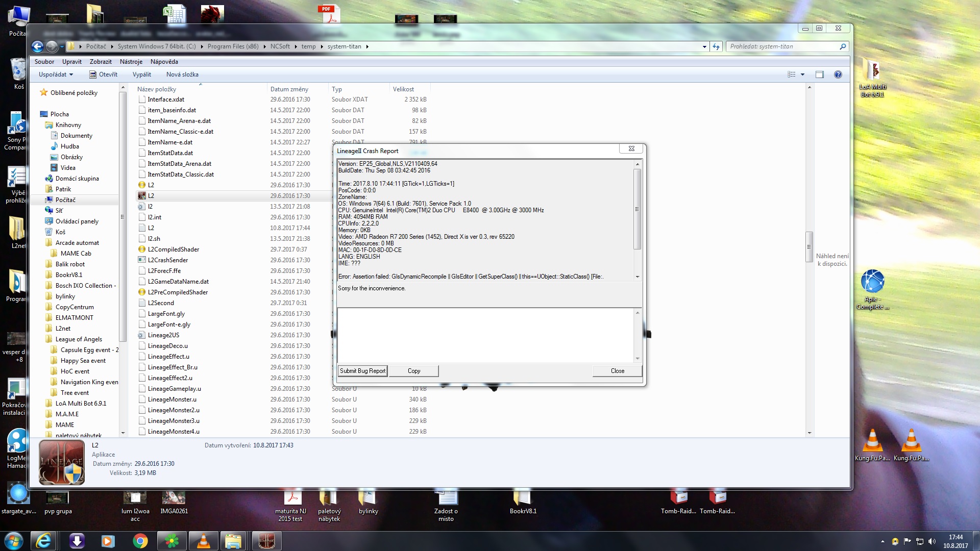This screenshot has height=551, width=980.
Task: Open the LoA Multi Bot 6.9.1 desktop icon
Action: 872,77
